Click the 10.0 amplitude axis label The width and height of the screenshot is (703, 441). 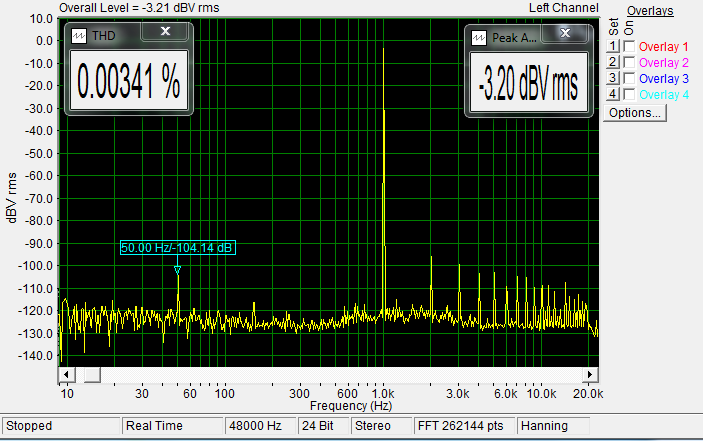click(x=41, y=19)
